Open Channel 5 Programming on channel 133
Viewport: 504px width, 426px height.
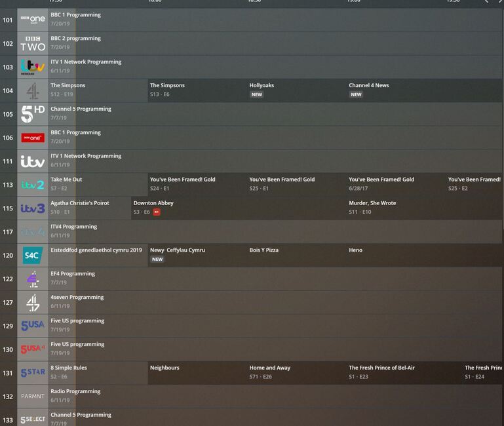pos(275,417)
